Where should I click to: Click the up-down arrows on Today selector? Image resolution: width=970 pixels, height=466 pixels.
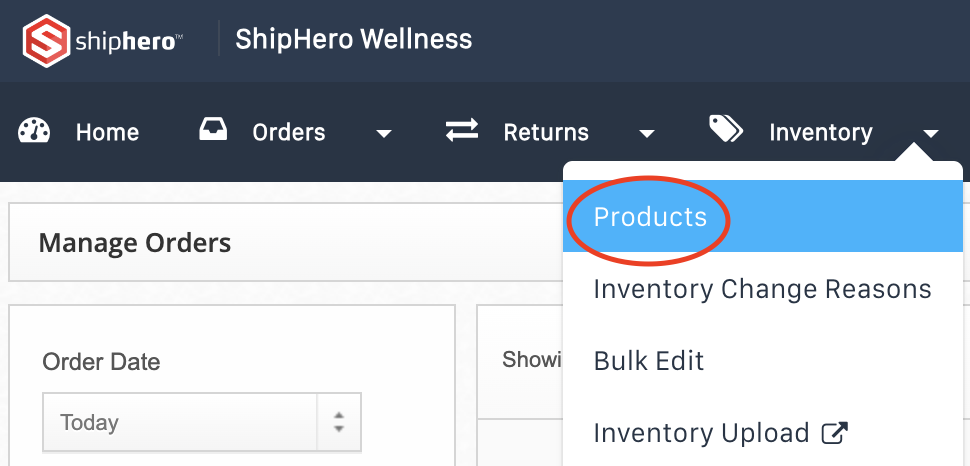click(x=338, y=421)
